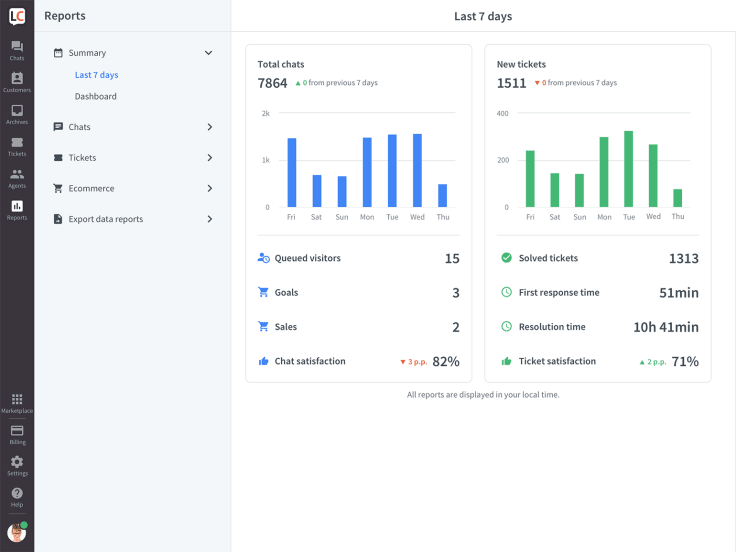
Task: Collapse the Summary section chevron
Action: [x=209, y=53]
